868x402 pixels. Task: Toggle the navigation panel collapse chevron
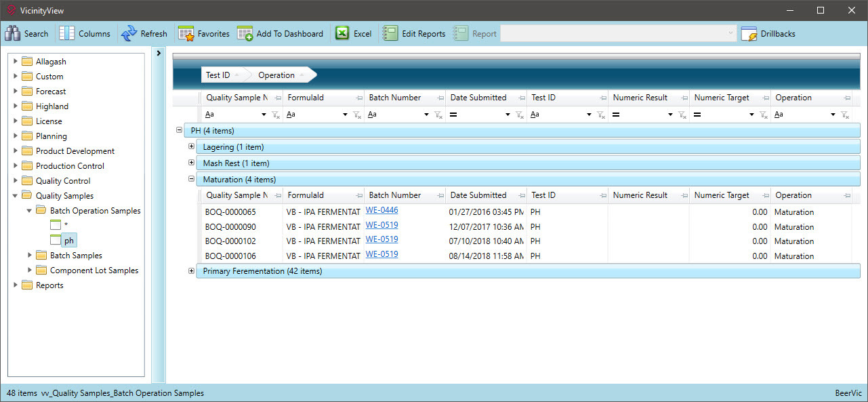(158, 53)
